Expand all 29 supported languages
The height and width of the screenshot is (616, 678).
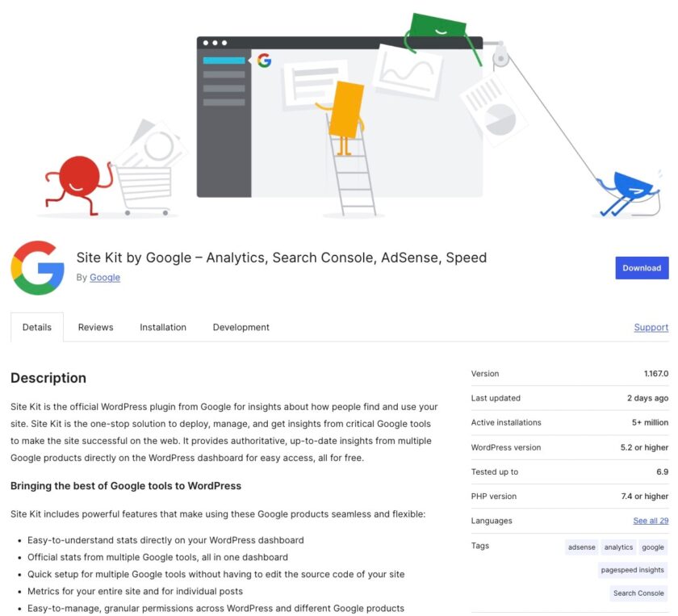(x=650, y=521)
